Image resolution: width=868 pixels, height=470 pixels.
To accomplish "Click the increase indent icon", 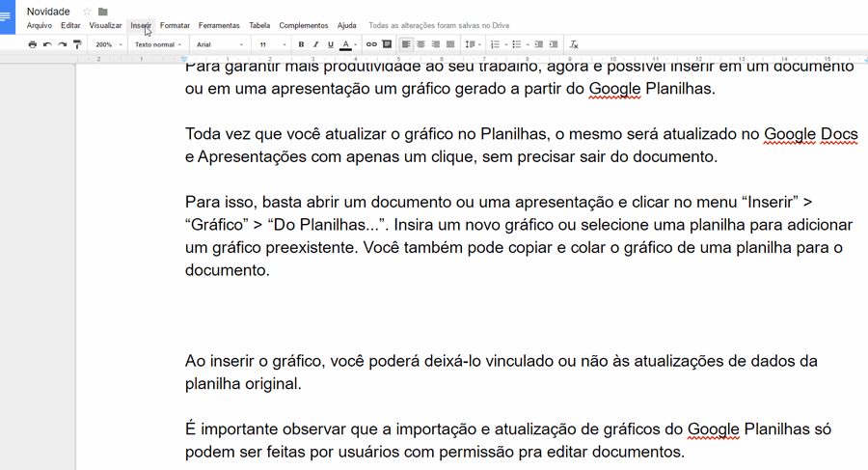I will tap(554, 44).
